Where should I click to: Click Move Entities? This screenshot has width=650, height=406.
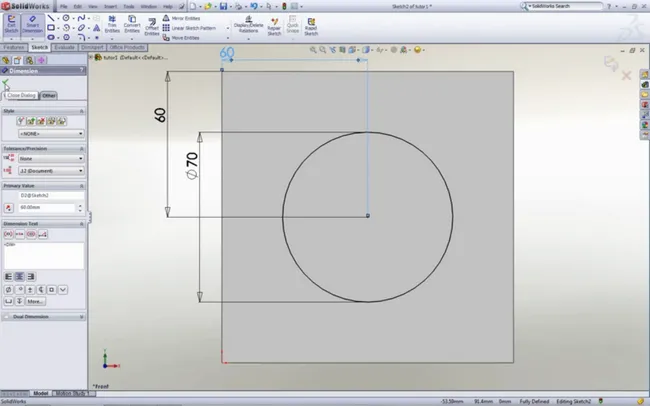point(181,38)
